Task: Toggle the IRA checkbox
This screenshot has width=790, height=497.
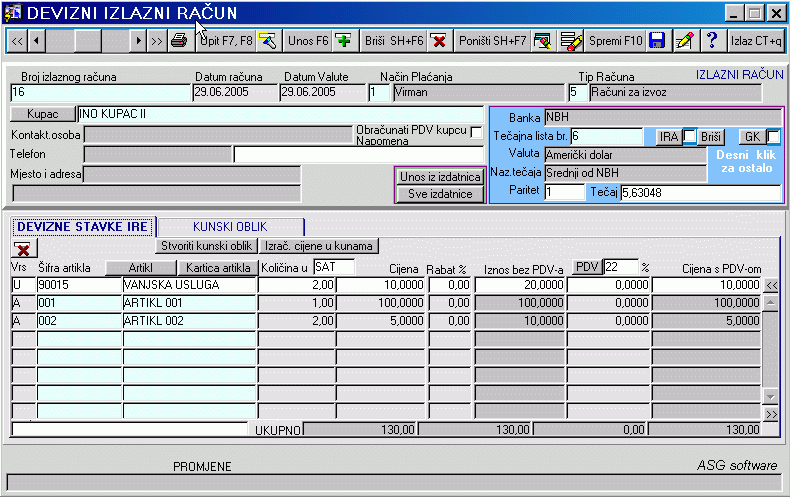Action: (x=690, y=136)
